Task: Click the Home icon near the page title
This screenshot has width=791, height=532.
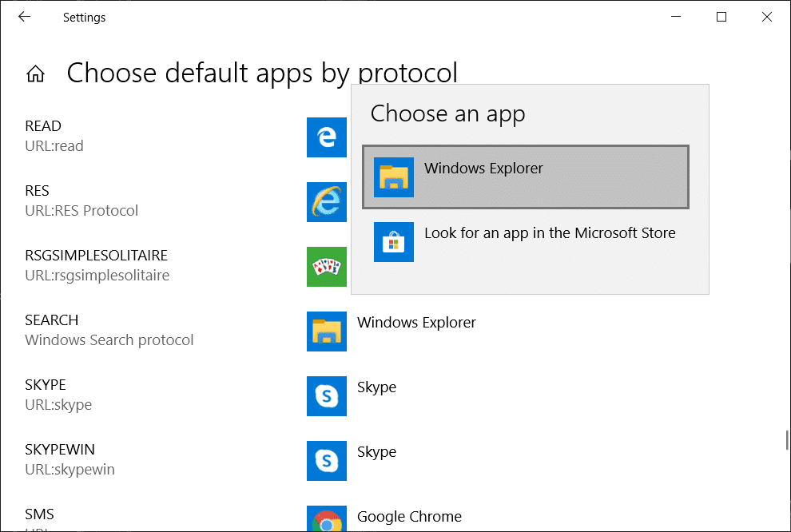Action: pos(35,72)
